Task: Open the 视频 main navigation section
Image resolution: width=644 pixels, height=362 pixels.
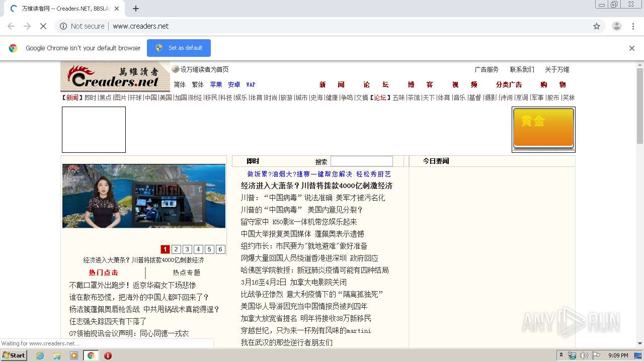Action: (x=464, y=84)
